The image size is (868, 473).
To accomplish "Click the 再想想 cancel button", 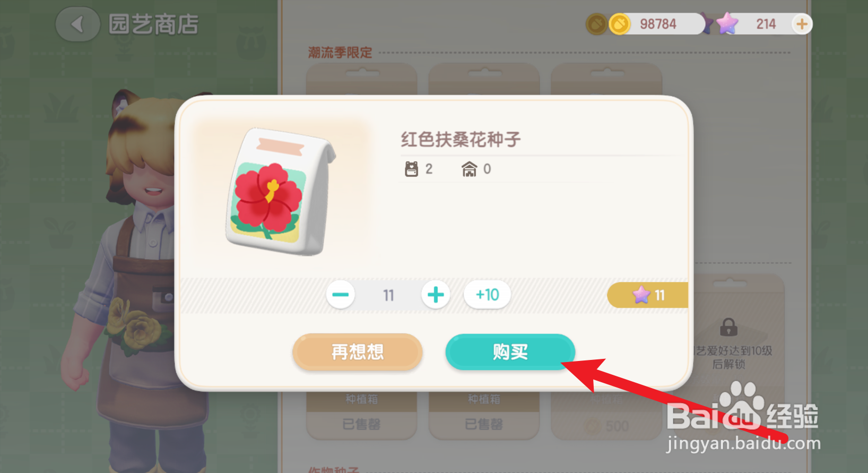I will (357, 351).
